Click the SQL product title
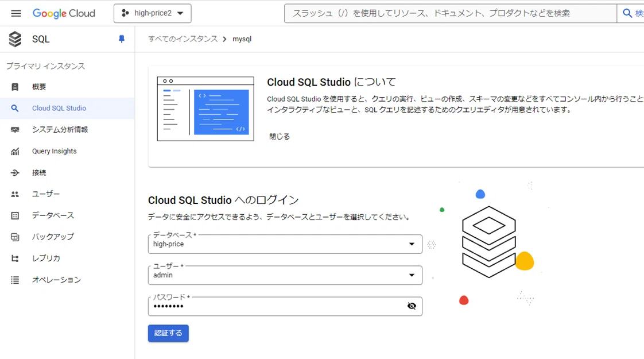Viewport: 644px width, 359px height. [41, 39]
